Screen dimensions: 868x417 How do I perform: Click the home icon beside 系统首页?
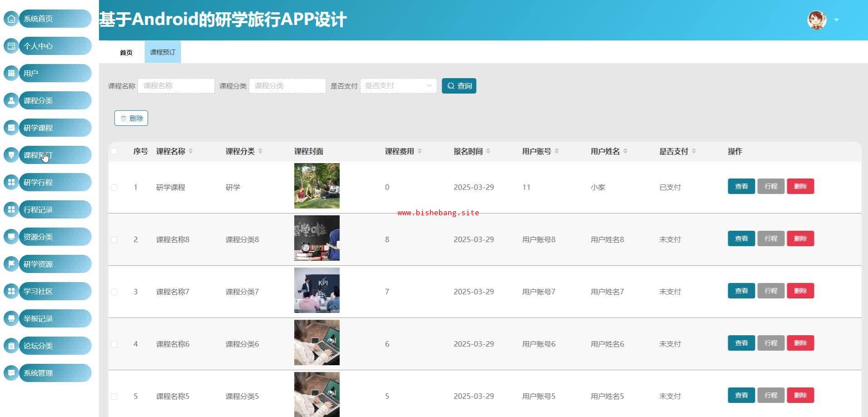tap(11, 19)
